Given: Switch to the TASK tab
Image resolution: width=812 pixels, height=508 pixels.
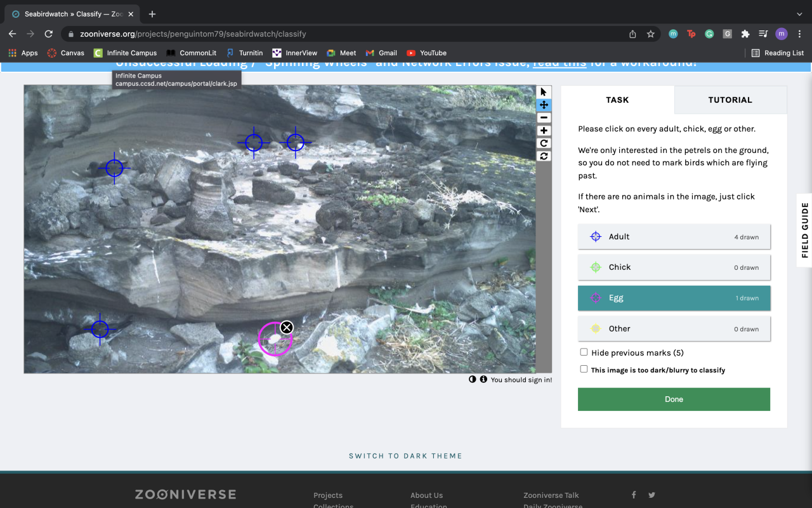Looking at the screenshot, I should 617,100.
